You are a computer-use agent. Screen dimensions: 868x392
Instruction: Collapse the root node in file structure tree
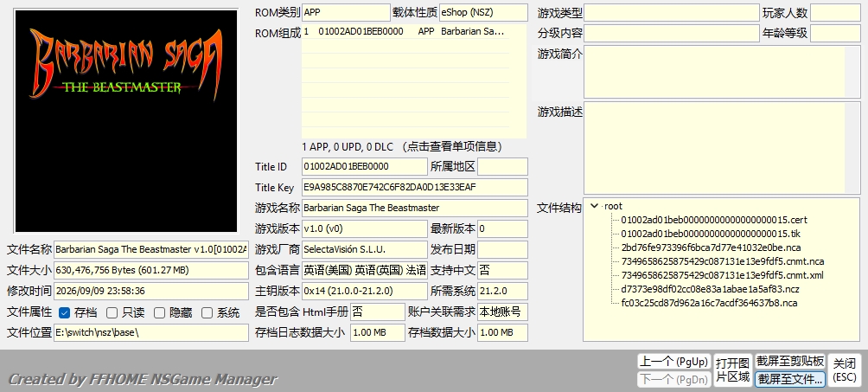595,206
